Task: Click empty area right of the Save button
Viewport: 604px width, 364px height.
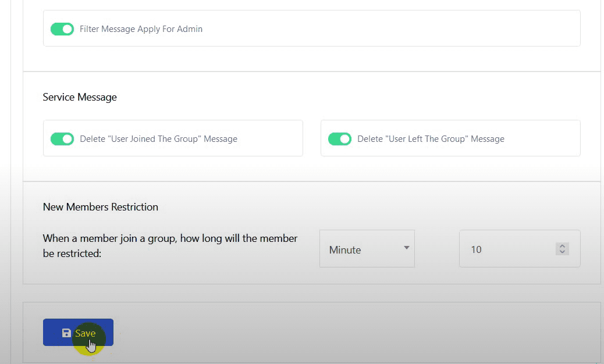Action: tap(349, 333)
